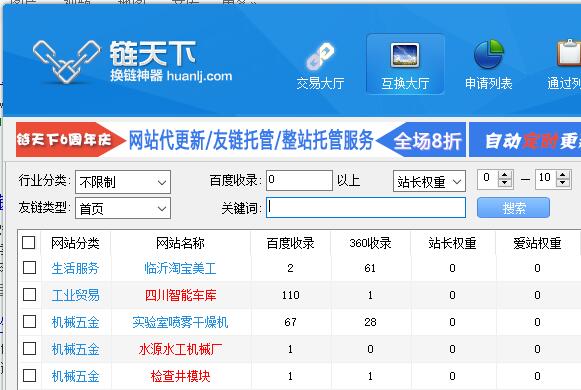Sort by 爱站权重 column header
This screenshot has width=581, height=390.
point(537,243)
